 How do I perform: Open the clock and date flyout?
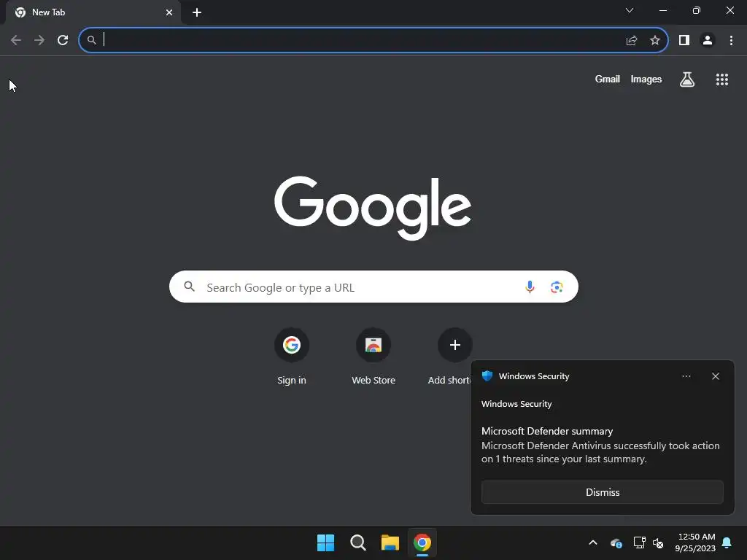[695, 542]
